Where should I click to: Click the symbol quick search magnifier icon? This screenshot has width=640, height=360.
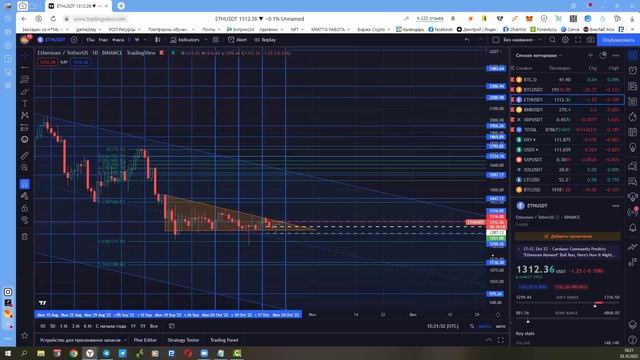tap(552, 40)
